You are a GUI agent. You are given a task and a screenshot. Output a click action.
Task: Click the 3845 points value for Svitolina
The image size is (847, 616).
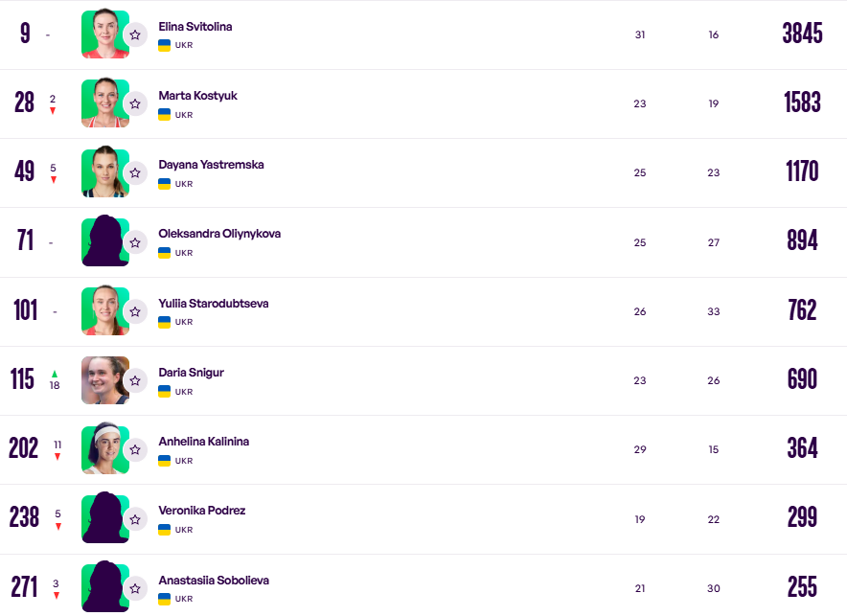802,34
